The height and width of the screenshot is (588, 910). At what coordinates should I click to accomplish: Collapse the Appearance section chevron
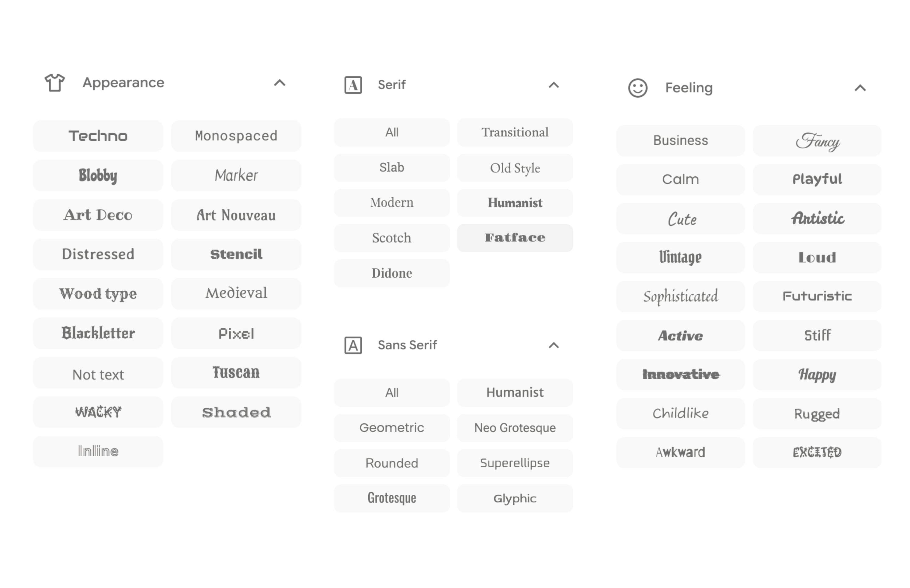tap(280, 82)
